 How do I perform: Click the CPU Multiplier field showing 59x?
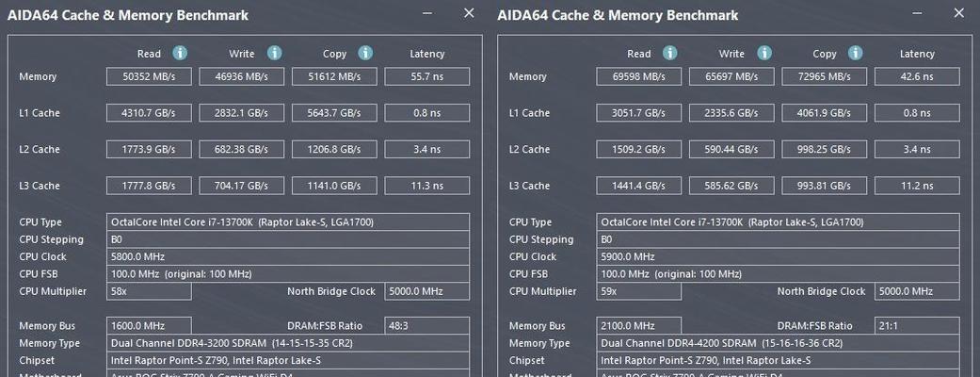641,291
